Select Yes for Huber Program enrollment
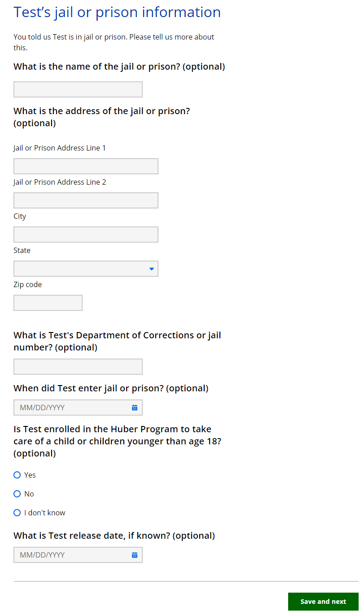The image size is (364, 616). coord(17,475)
